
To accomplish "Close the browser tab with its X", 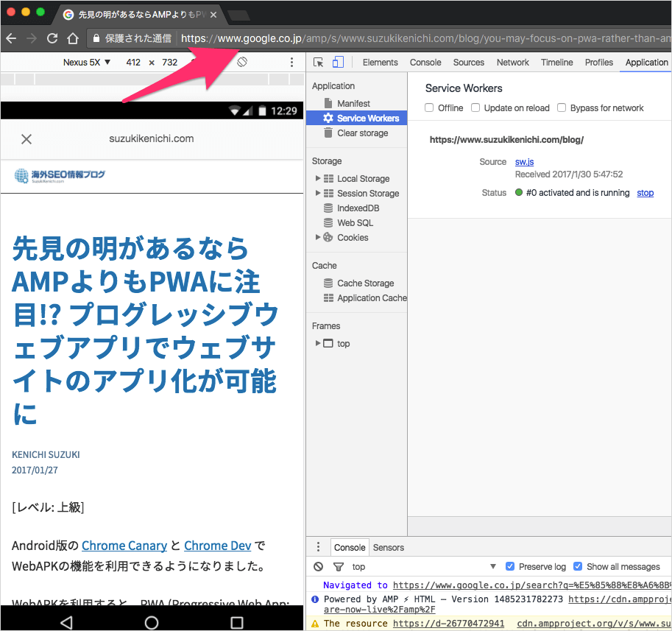I will (213, 15).
